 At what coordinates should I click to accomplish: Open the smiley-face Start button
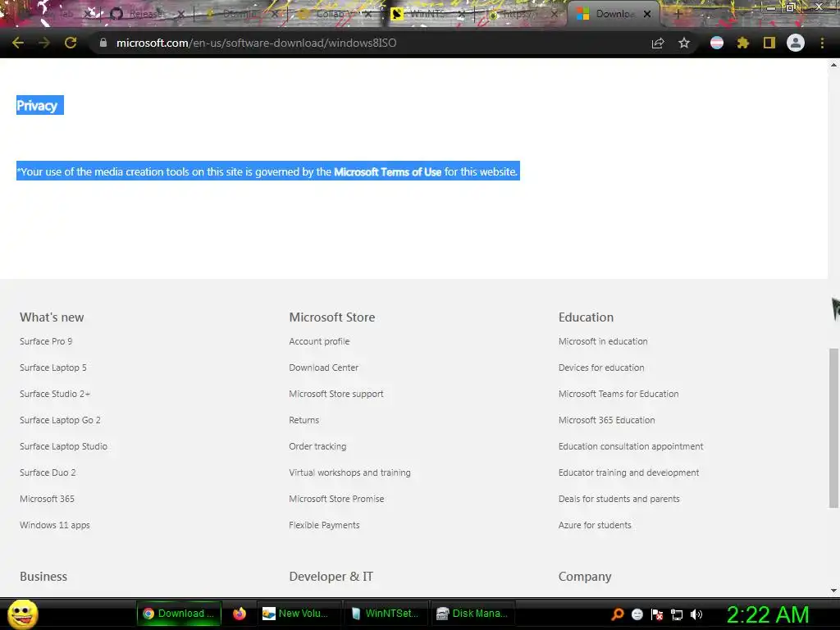[x=22, y=614]
